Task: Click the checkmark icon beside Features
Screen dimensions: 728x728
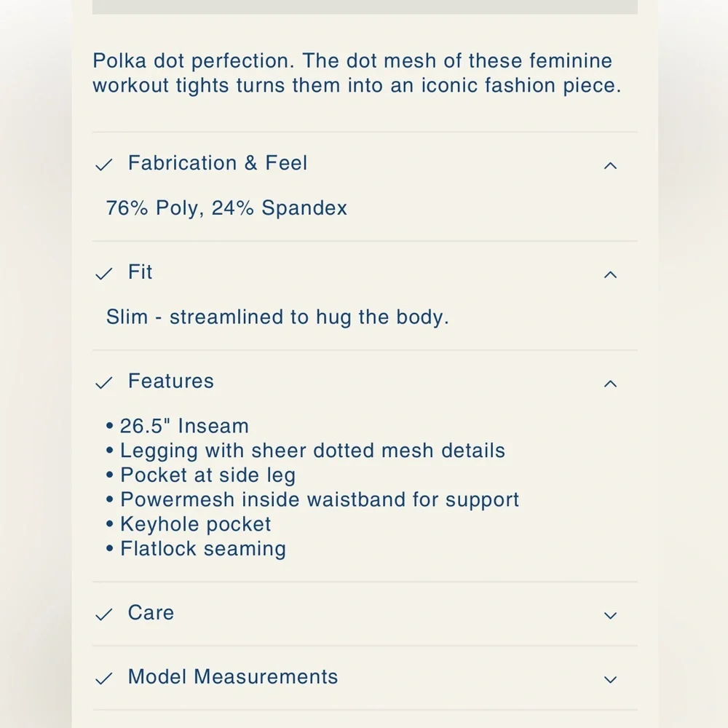Action: click(104, 383)
